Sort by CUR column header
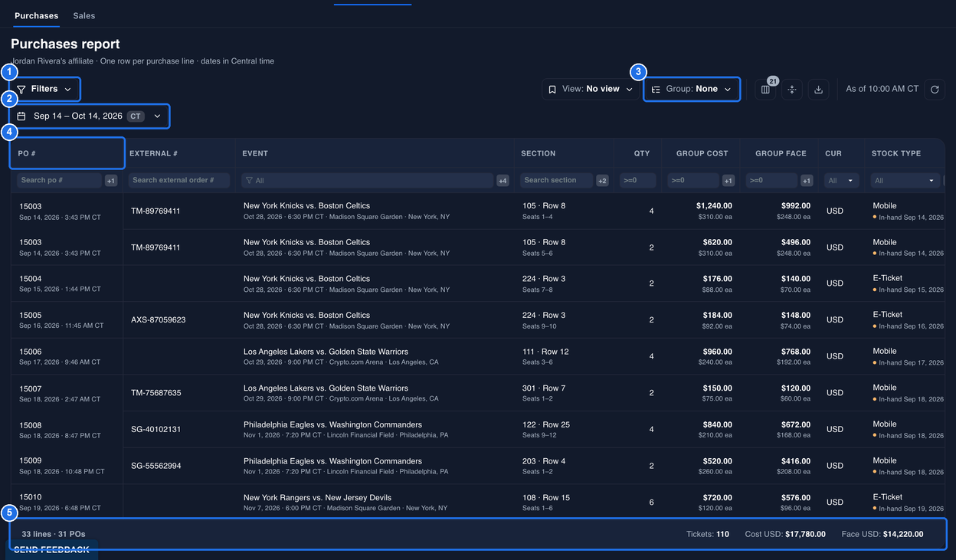Screen dimensions: 956x560 [841, 153]
